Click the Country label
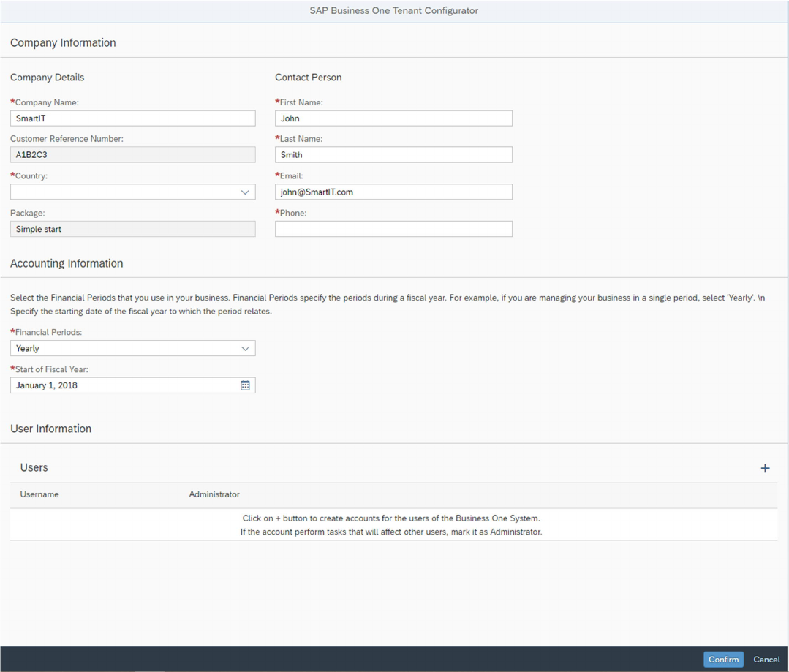The image size is (789, 672). 29,175
